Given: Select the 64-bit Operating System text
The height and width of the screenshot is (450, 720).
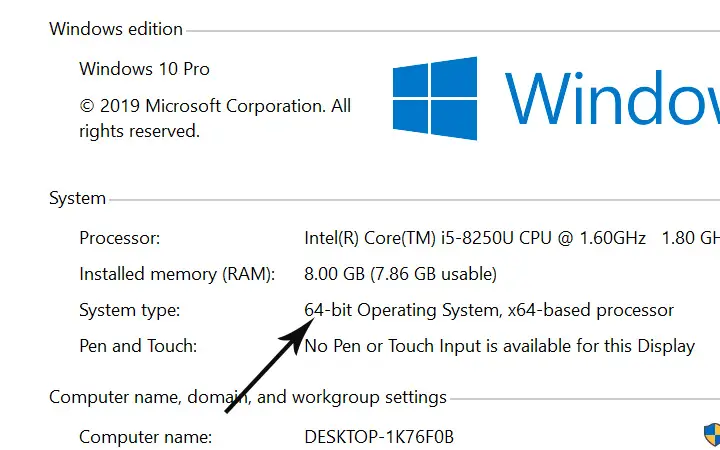Looking at the screenshot, I should 402,310.
